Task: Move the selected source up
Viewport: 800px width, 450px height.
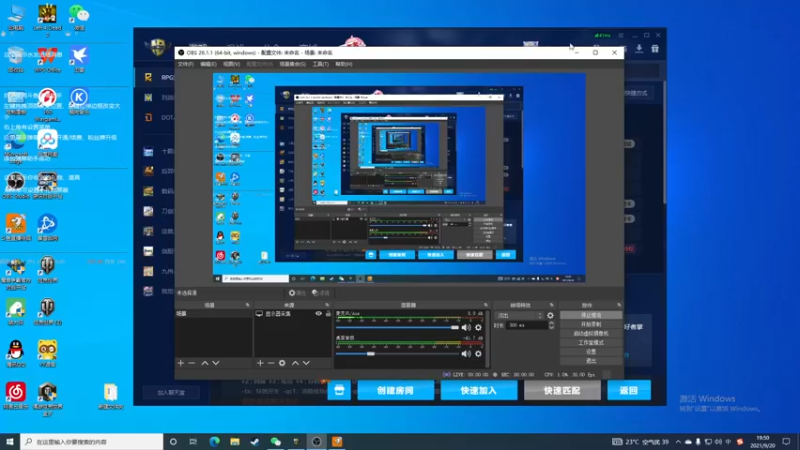Action: click(x=295, y=363)
